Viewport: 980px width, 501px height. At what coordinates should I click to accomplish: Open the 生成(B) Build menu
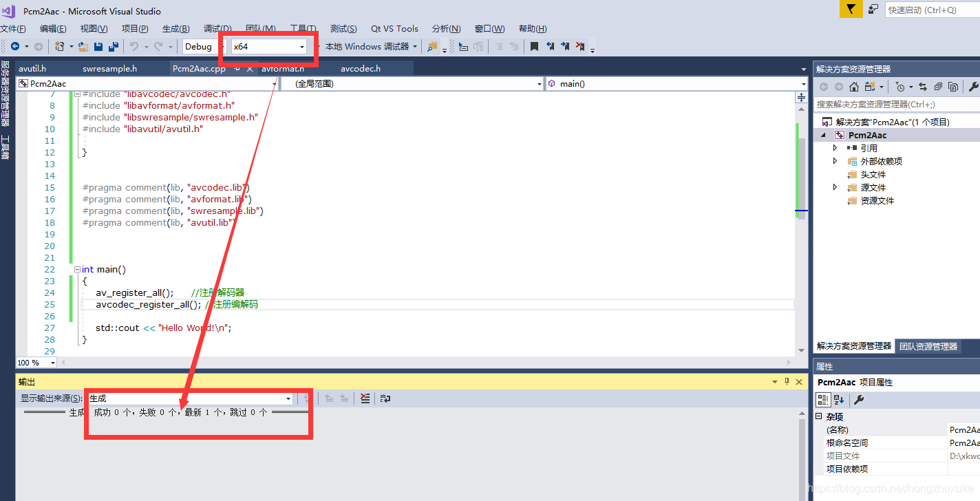click(175, 28)
